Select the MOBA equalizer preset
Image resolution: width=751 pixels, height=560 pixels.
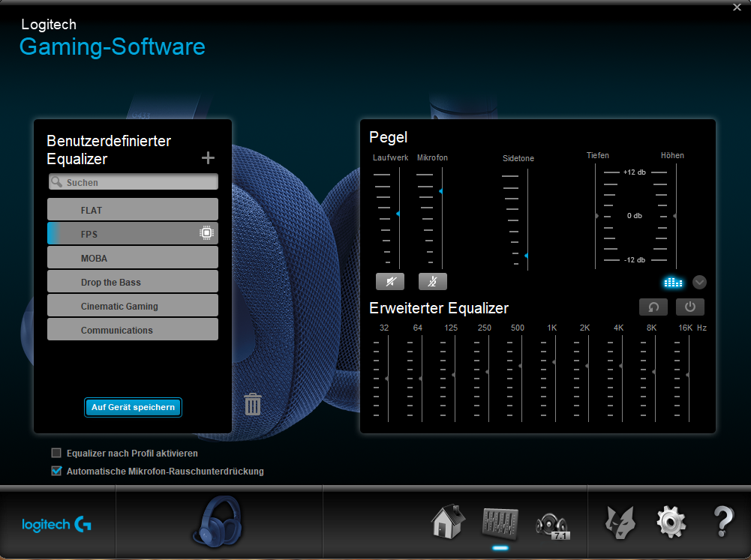[133, 257]
